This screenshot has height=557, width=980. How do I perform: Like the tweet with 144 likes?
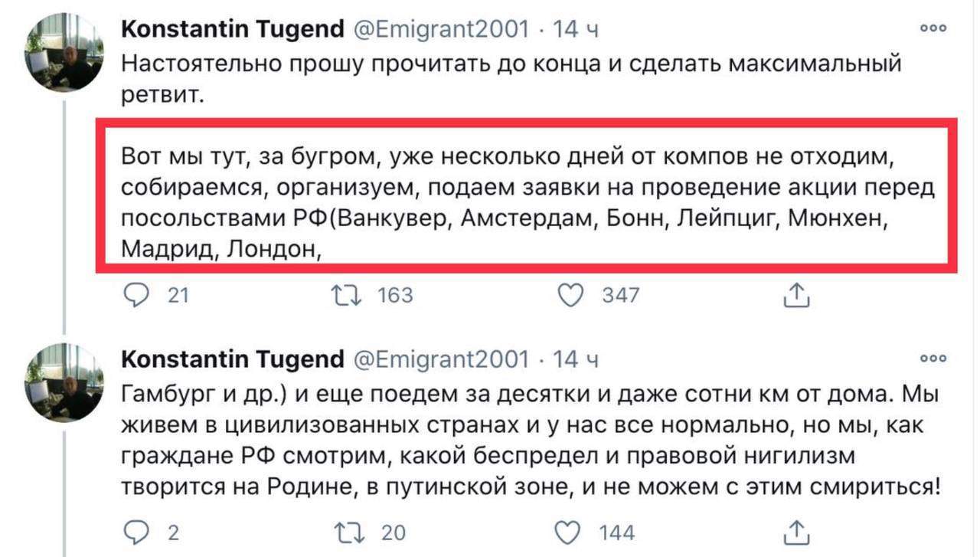point(570,532)
